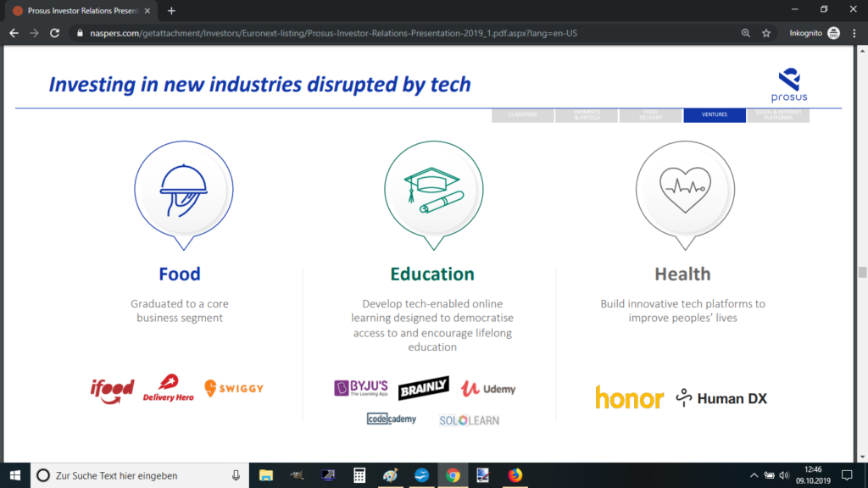Click the Chrome taskbar icon
This screenshot has width=868, height=488.
click(453, 475)
